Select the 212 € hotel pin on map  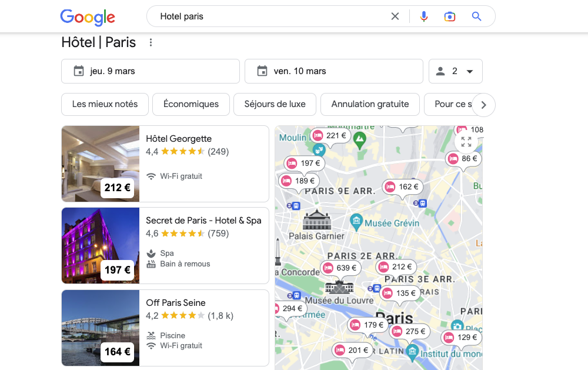[396, 267]
